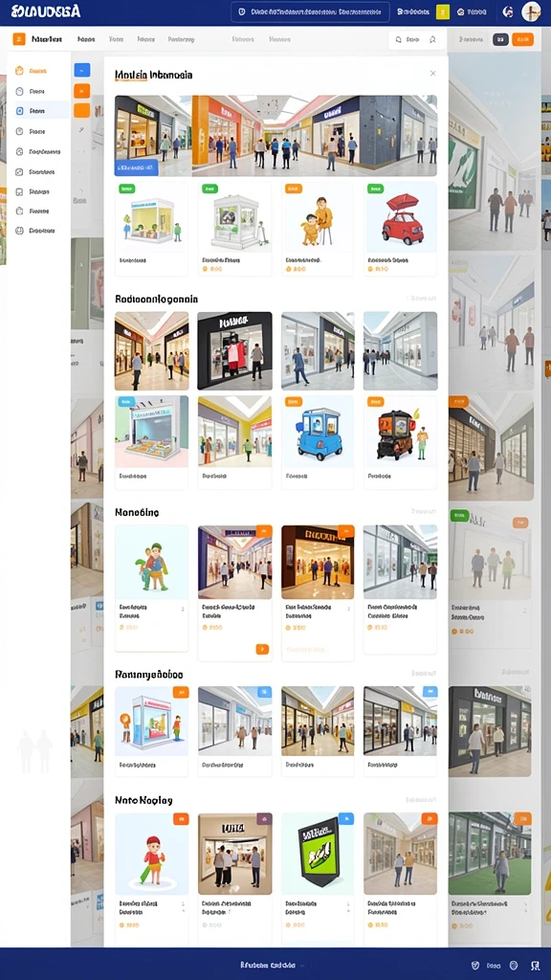Open the blue-fronted shop illustration card
Image resolution: width=551 pixels, height=980 pixels.
[x=151, y=442]
